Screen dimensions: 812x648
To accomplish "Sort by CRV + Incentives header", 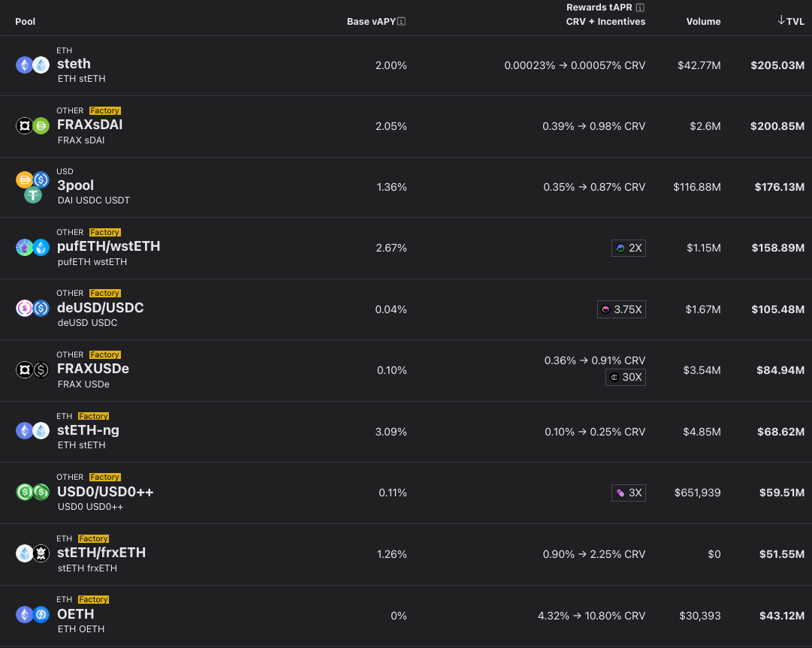I will pyautogui.click(x=605, y=21).
